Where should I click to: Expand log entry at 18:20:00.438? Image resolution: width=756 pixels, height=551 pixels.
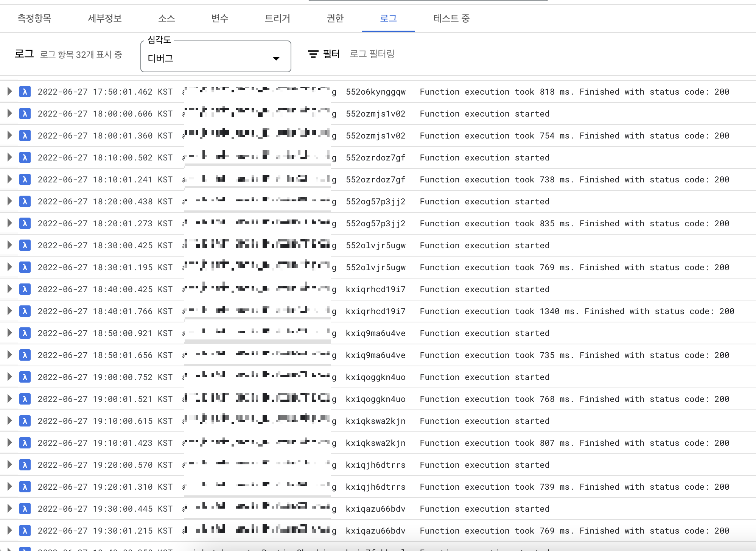[x=10, y=201]
